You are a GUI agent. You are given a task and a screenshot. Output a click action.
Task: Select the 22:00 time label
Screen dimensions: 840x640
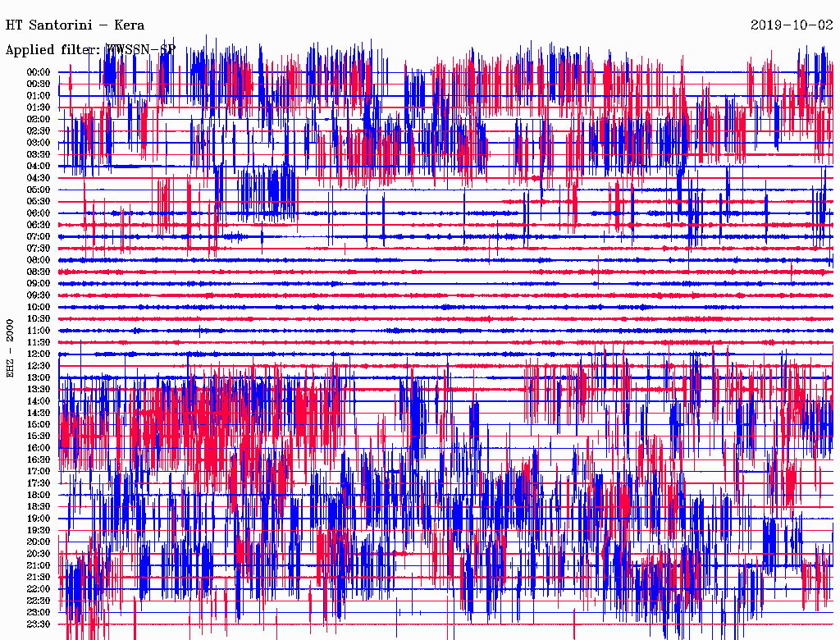point(39,589)
